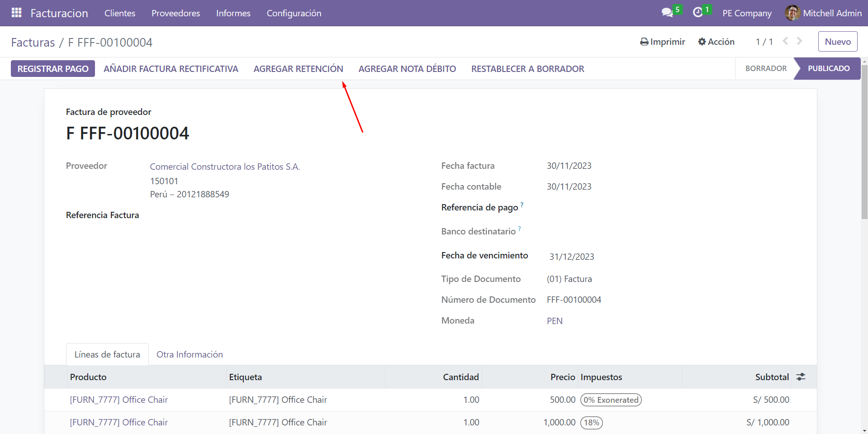868x434 pixels.
Task: Open the conversations chat icon
Action: point(667,13)
